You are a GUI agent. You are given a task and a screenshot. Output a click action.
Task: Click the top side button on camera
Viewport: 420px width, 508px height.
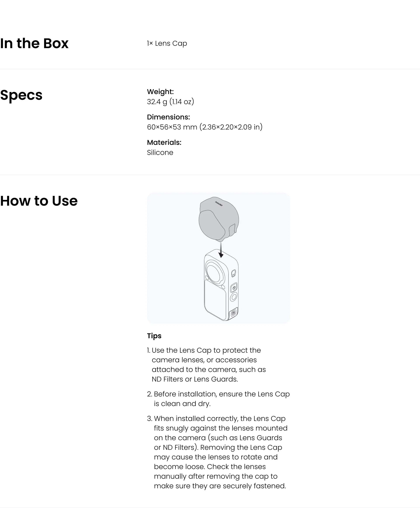(x=233, y=274)
